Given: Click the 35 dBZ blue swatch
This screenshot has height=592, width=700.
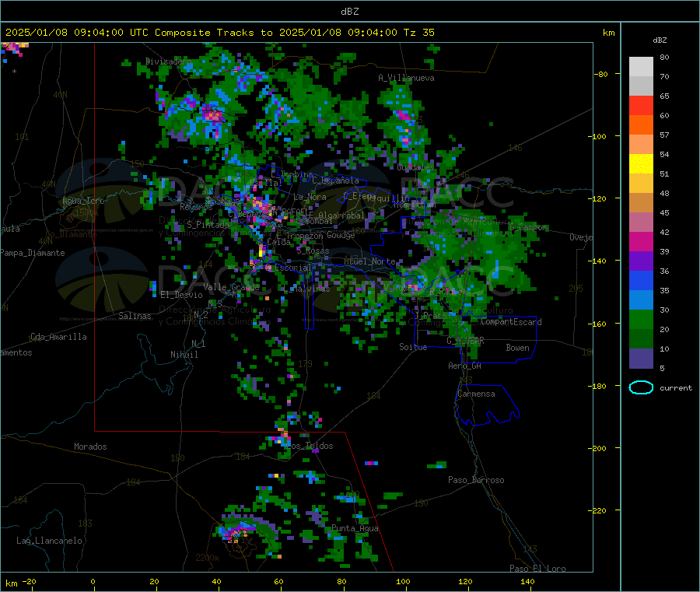Looking at the screenshot, I should point(641,280).
